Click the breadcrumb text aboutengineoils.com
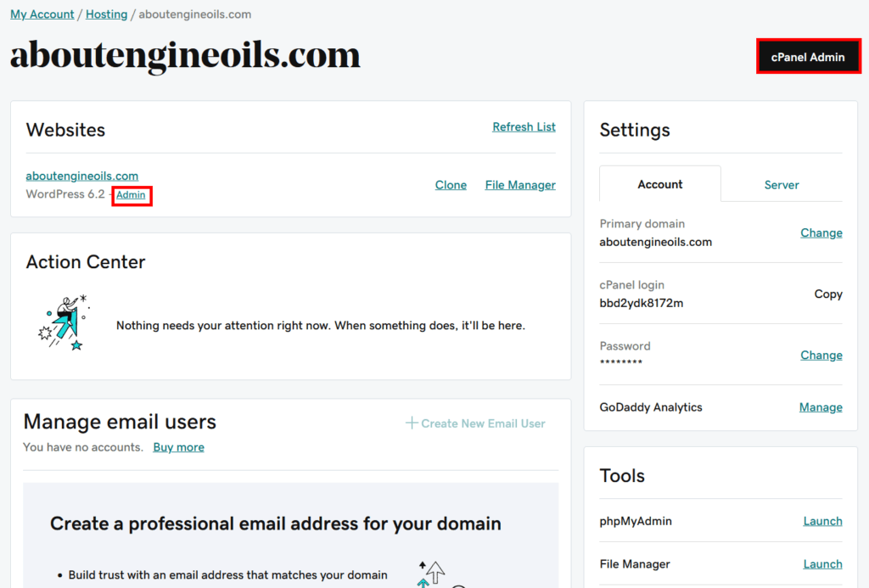Image resolution: width=869 pixels, height=588 pixels. 194,14
